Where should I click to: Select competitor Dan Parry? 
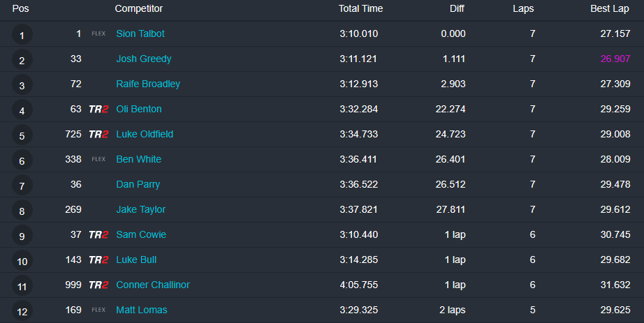[x=138, y=184]
